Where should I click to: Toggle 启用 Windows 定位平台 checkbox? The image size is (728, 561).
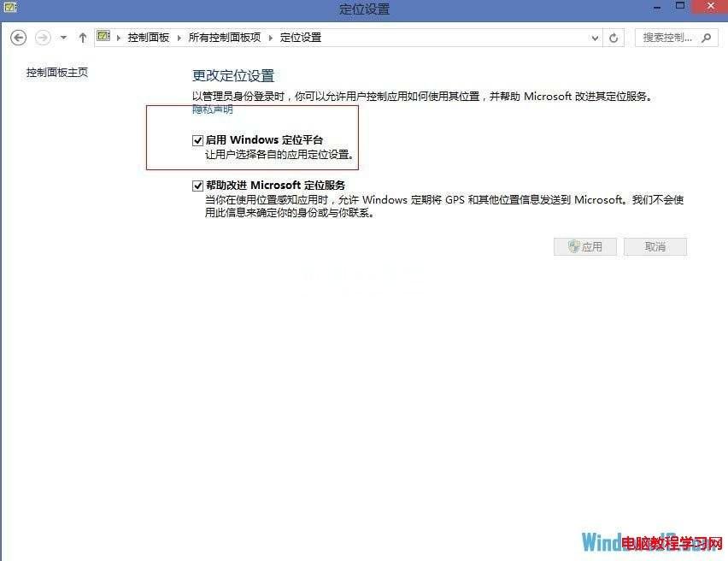(x=197, y=140)
